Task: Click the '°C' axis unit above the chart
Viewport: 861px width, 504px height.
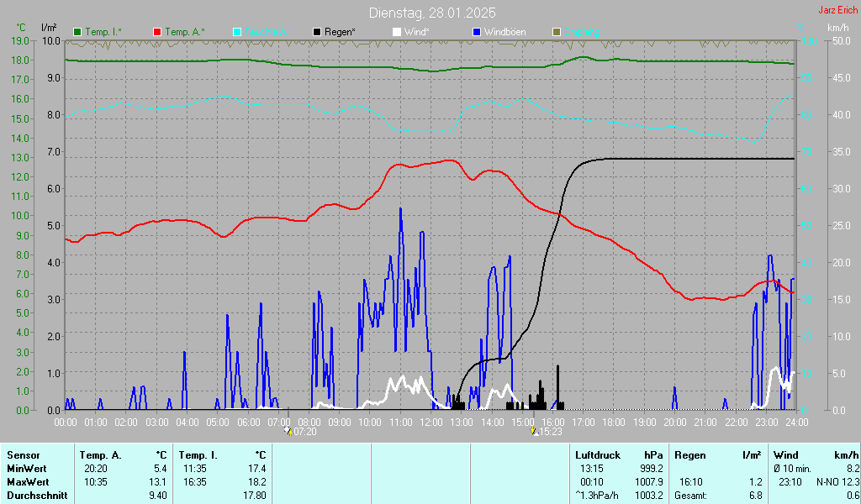Action: (21, 28)
